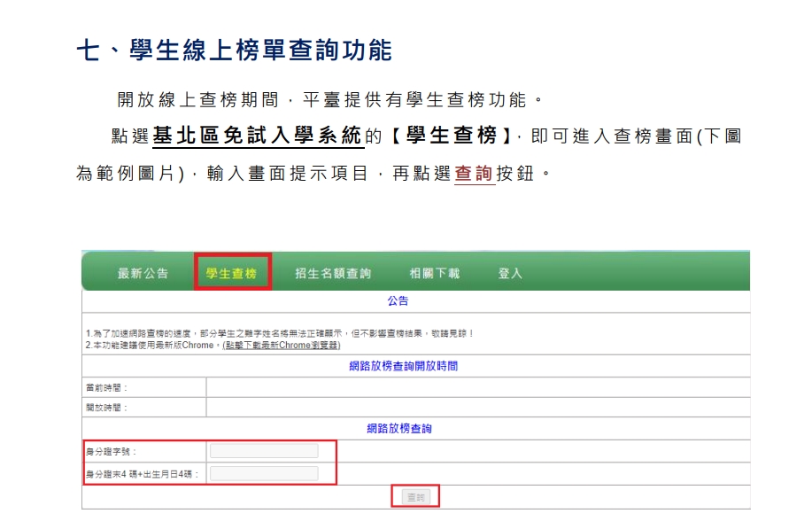The width and height of the screenshot is (812, 529).
Task: Click the underlined 基北區免試入學系統 text
Action: click(258, 136)
